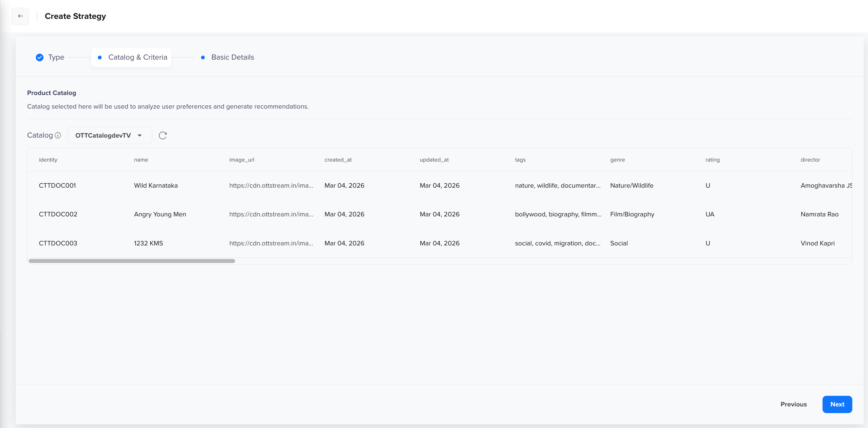
Task: Click the tags cell starting with bollywood, biography
Action: [x=558, y=214]
